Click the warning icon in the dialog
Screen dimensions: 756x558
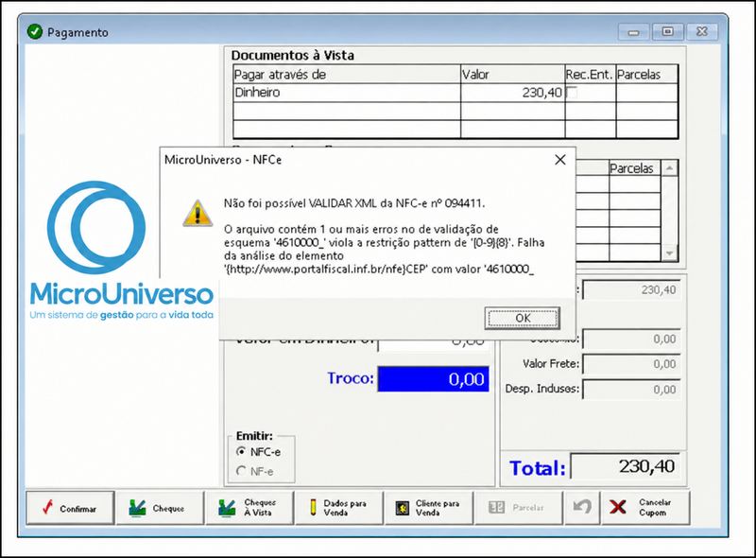click(198, 213)
